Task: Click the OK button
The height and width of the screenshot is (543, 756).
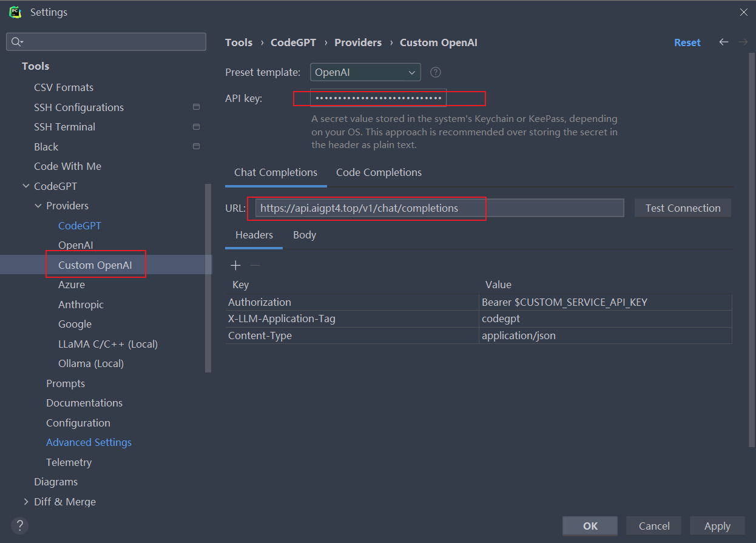Action: tap(590, 526)
